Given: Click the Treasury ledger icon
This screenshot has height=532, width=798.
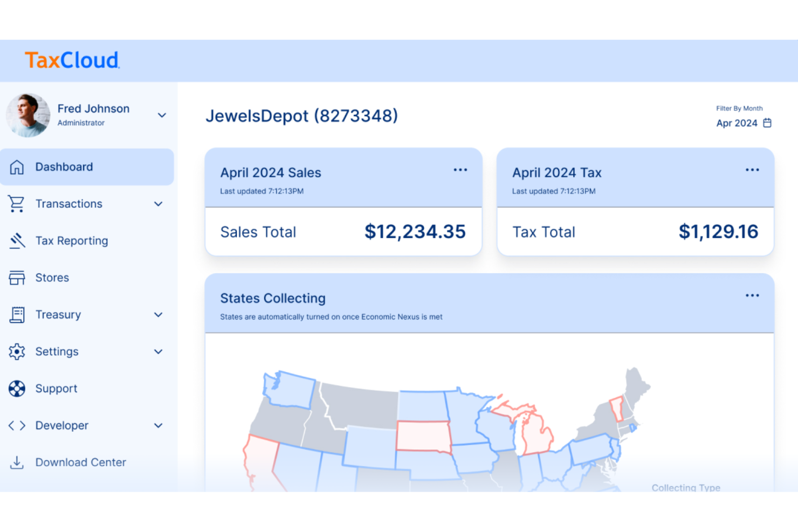Looking at the screenshot, I should [17, 315].
